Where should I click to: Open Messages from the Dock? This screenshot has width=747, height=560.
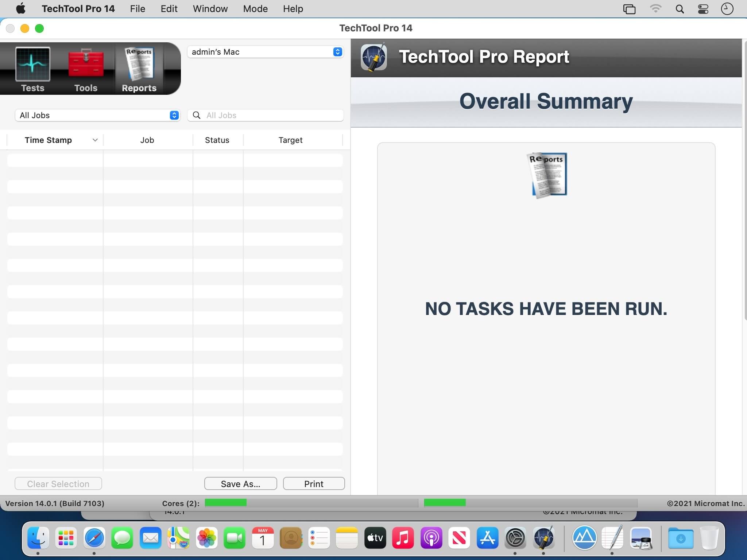(x=122, y=538)
